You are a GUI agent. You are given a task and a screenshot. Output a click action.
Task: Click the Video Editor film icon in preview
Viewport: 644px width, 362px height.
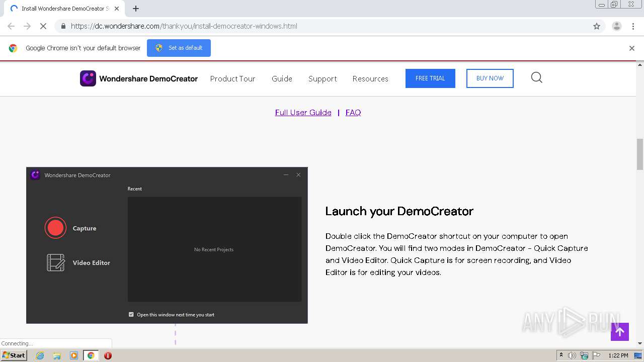coord(56,262)
